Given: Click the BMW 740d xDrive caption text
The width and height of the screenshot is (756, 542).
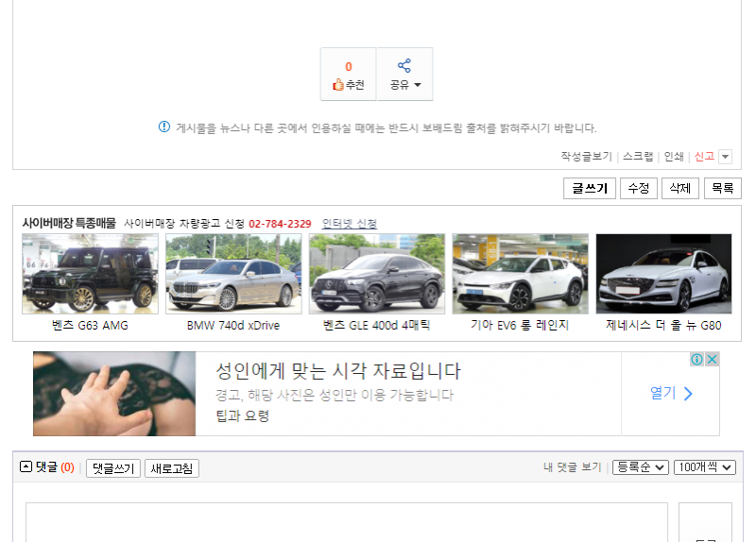Looking at the screenshot, I should 233,325.
